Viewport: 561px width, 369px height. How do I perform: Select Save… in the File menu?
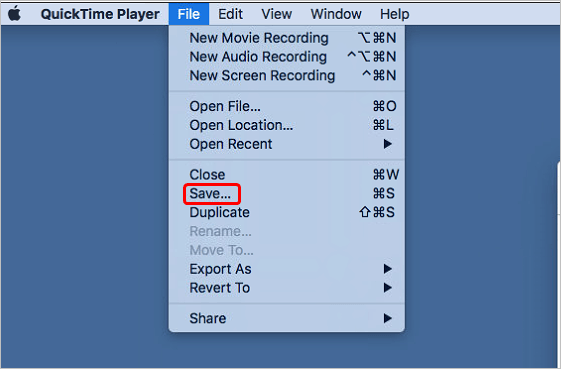[287, 194]
